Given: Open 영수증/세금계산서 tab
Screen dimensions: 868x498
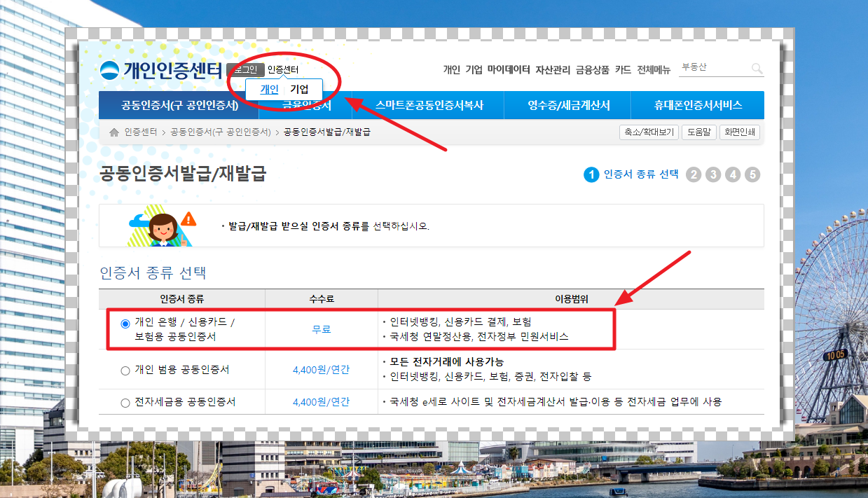Looking at the screenshot, I should pos(569,105).
